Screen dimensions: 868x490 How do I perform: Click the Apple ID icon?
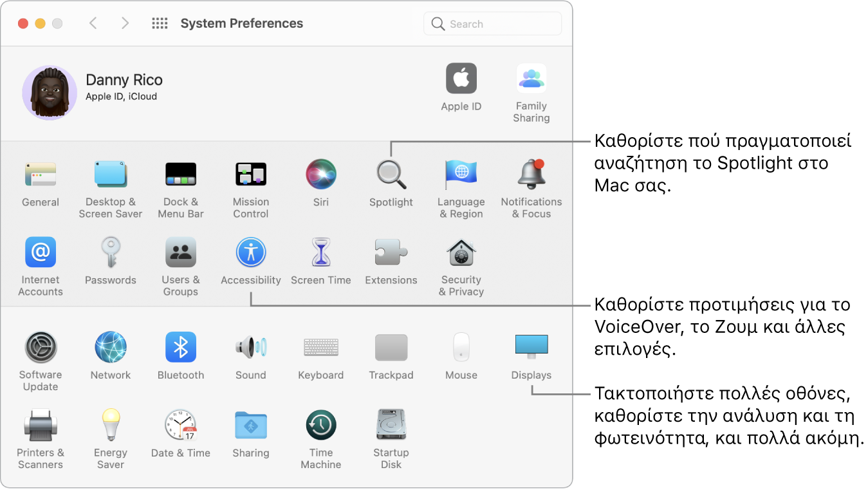(x=461, y=80)
